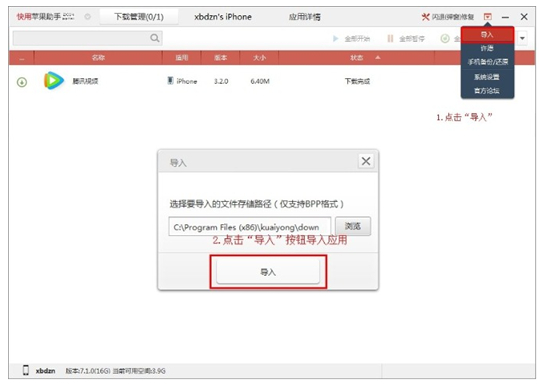The width and height of the screenshot is (539, 384).
Task: Click the 闪退(弹窗)修复 text link
Action: (x=453, y=17)
